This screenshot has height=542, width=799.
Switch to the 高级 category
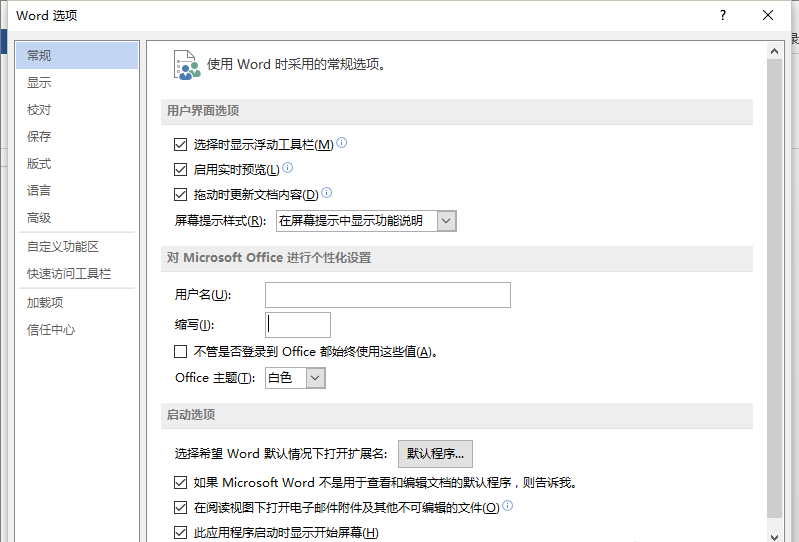pos(77,218)
